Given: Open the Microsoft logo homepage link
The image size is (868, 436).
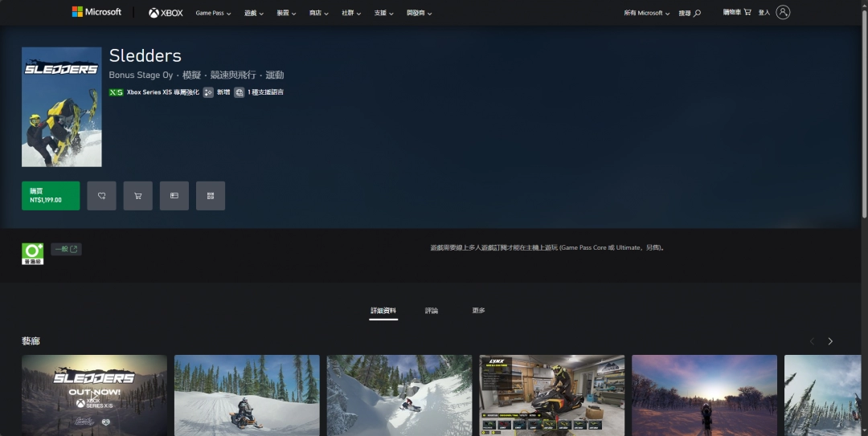Looking at the screenshot, I should point(96,12).
